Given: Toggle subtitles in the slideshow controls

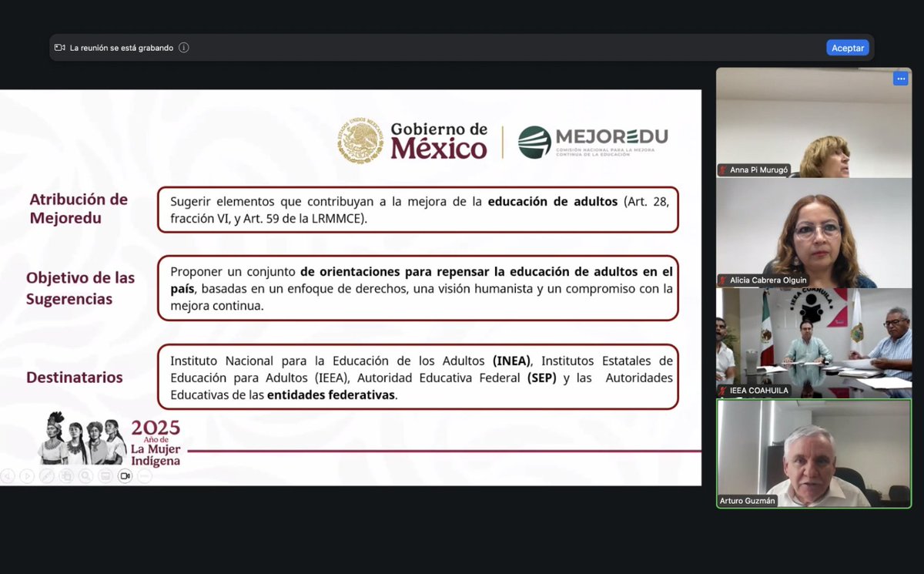Looking at the screenshot, I should [105, 476].
